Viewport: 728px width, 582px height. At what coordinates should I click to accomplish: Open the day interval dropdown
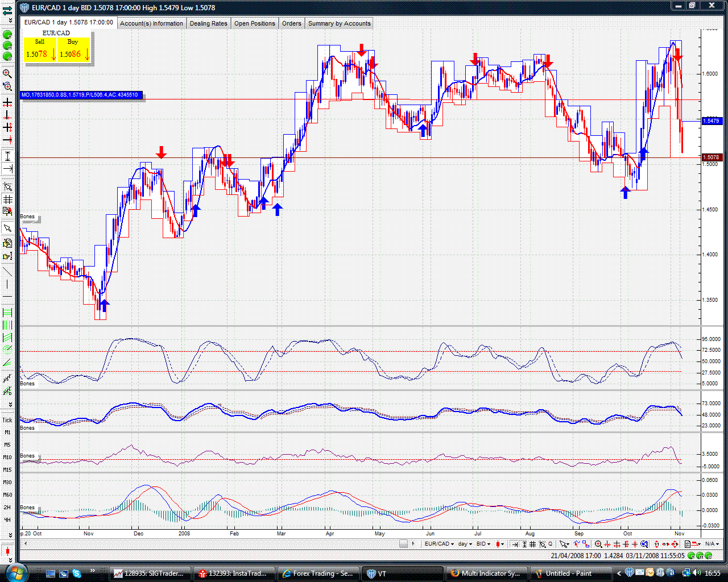pyautogui.click(x=466, y=544)
